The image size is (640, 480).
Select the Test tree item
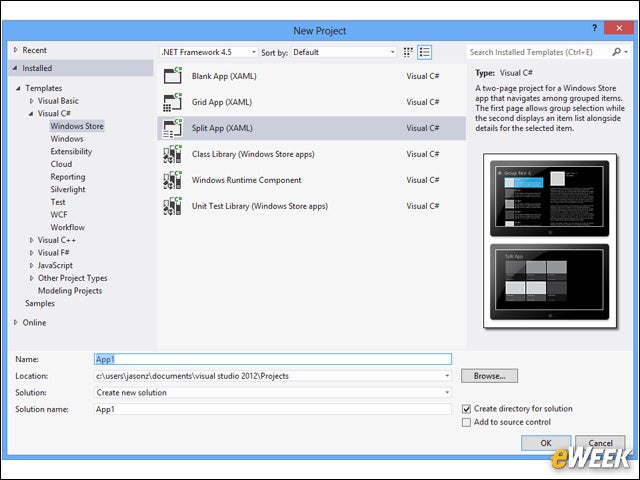coord(58,202)
